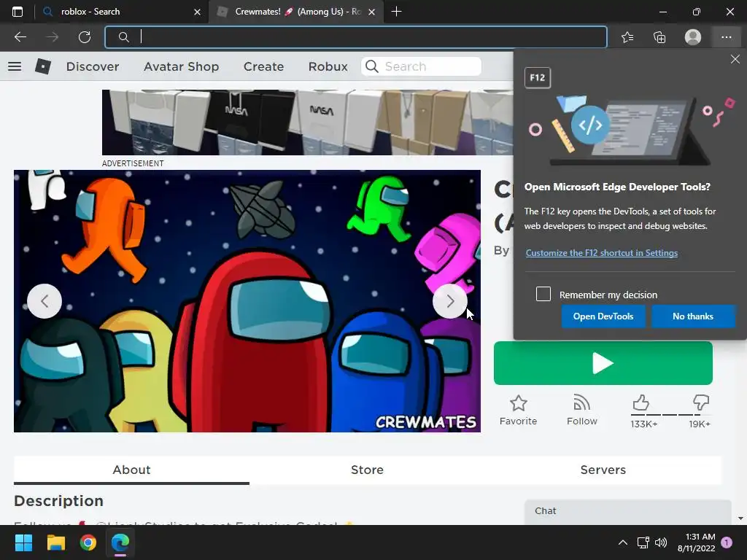Open the Create page link
This screenshot has width=747, height=560.
263,66
